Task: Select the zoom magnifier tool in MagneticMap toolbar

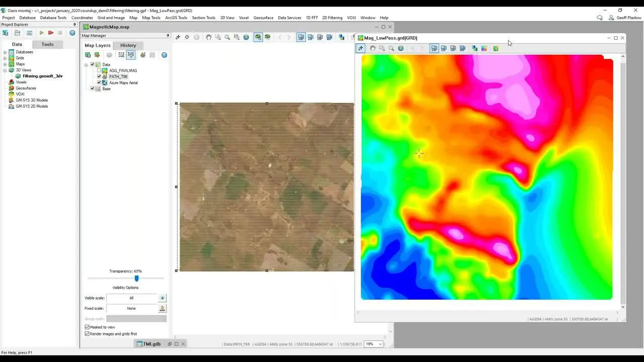Action: (227, 37)
